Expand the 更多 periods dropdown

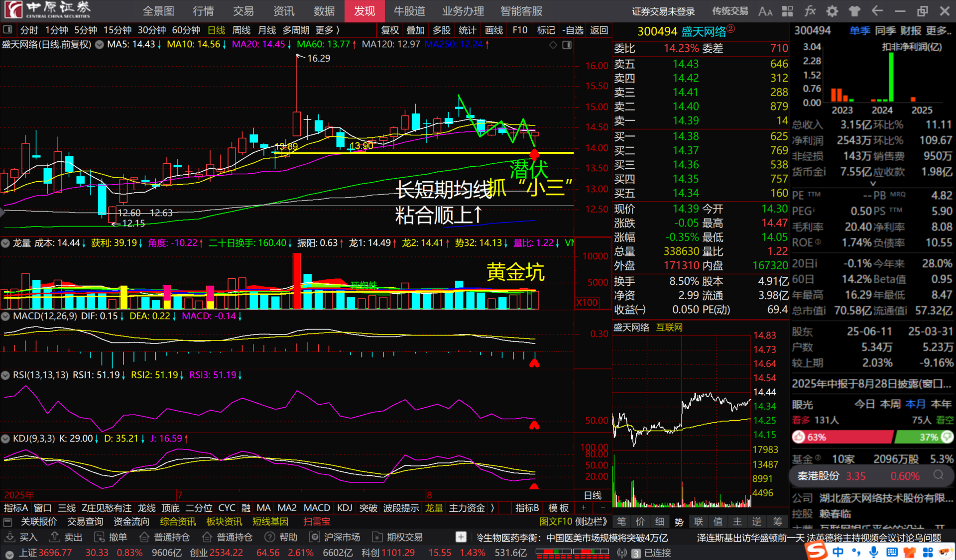coord(327,30)
